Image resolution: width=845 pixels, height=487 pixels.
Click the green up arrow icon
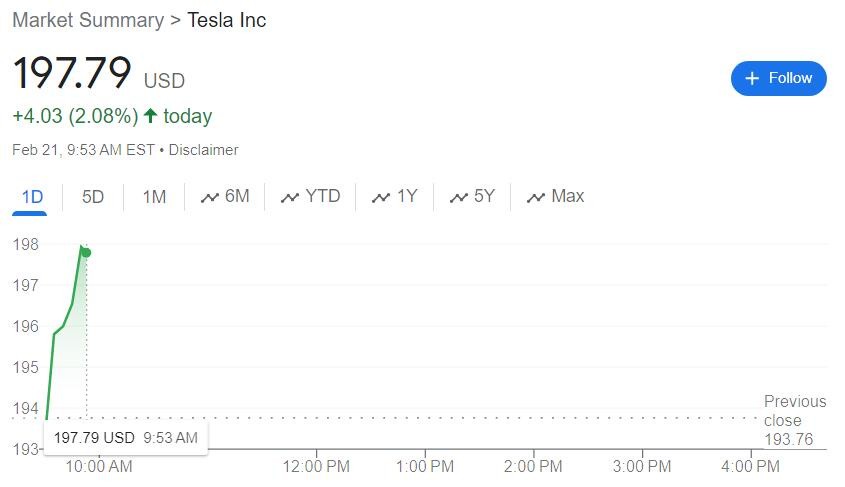(x=151, y=116)
